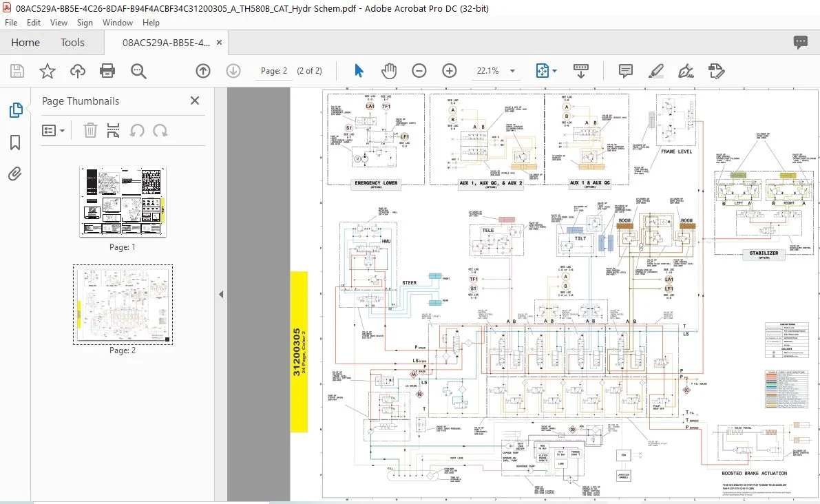Open the Sign menu
820x504 pixels.
pos(85,23)
